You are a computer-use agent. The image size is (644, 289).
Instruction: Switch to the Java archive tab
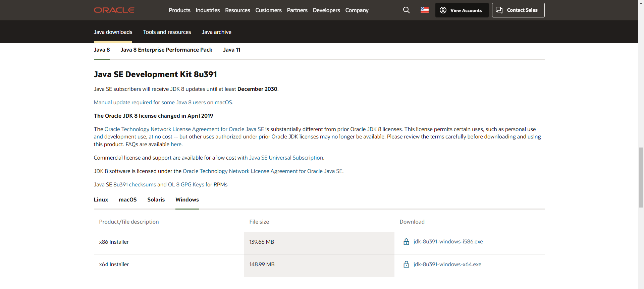(216, 32)
